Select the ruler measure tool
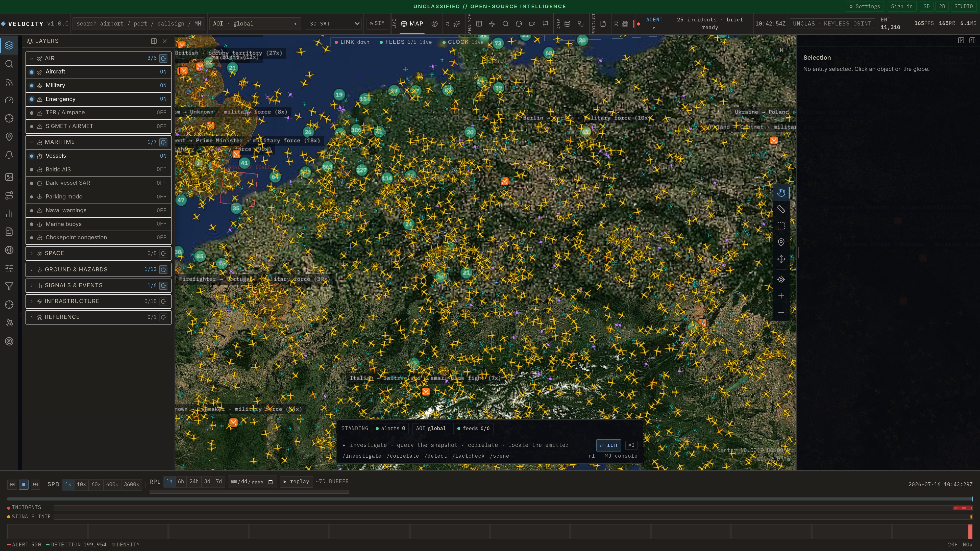980x551 pixels. pyautogui.click(x=781, y=209)
